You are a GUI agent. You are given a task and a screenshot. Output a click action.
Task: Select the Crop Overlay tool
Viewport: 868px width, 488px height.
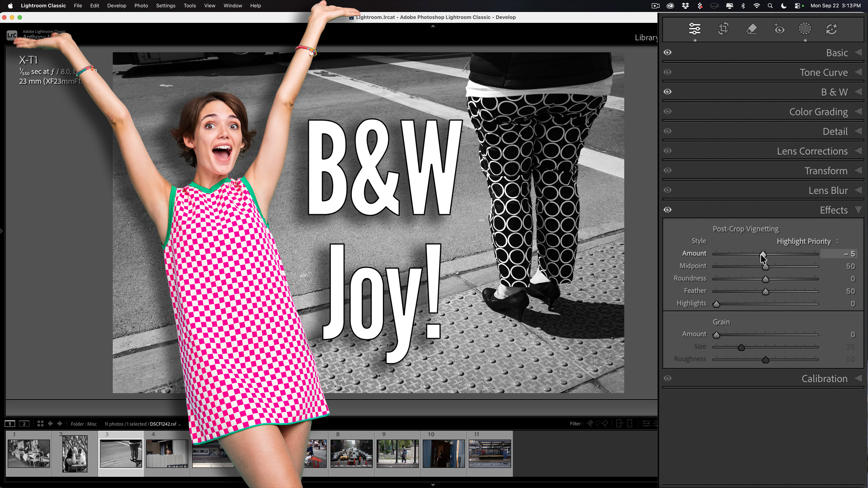[723, 29]
